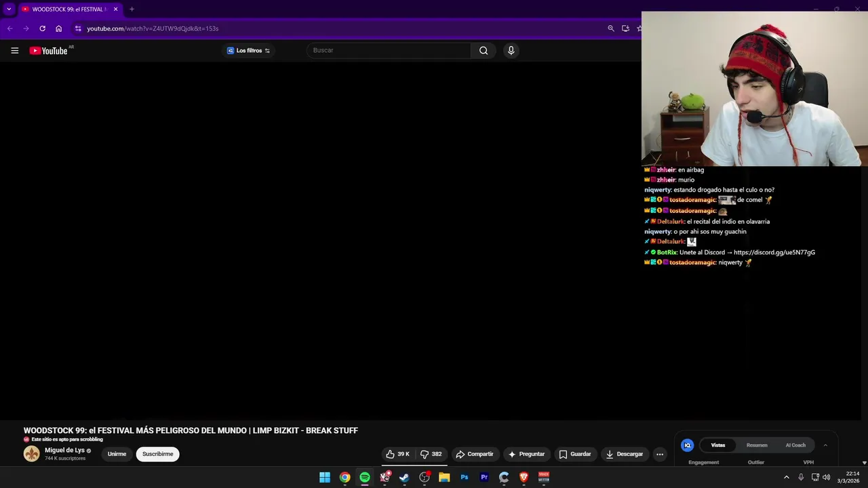868x488 pixels.
Task: Click niqwerty's 'estando drogado' chat message
Action: pos(709,190)
